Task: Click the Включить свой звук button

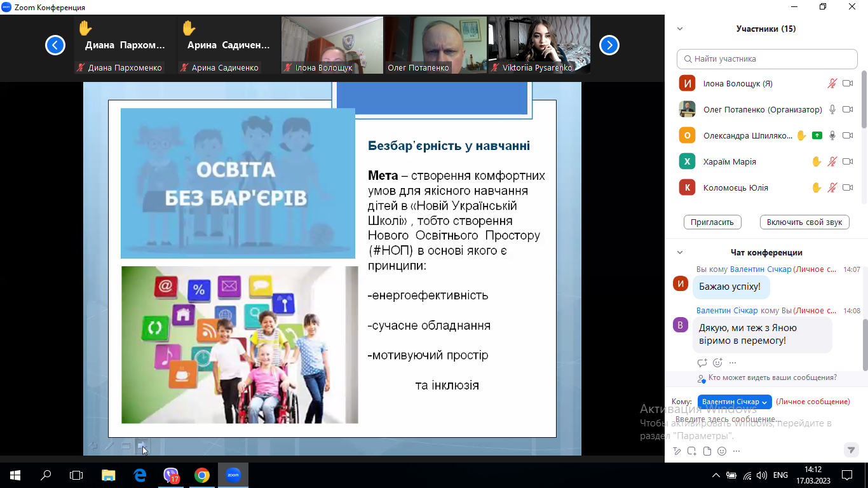Action: 804,222
